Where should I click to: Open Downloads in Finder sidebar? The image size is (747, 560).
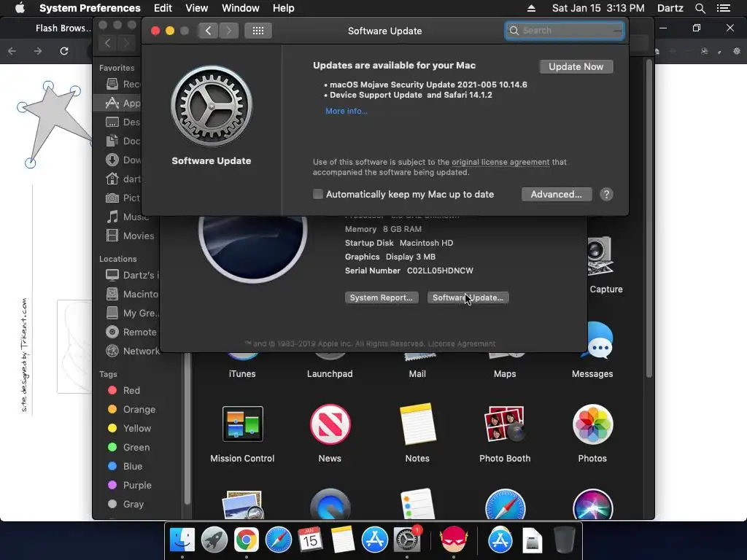pos(124,160)
